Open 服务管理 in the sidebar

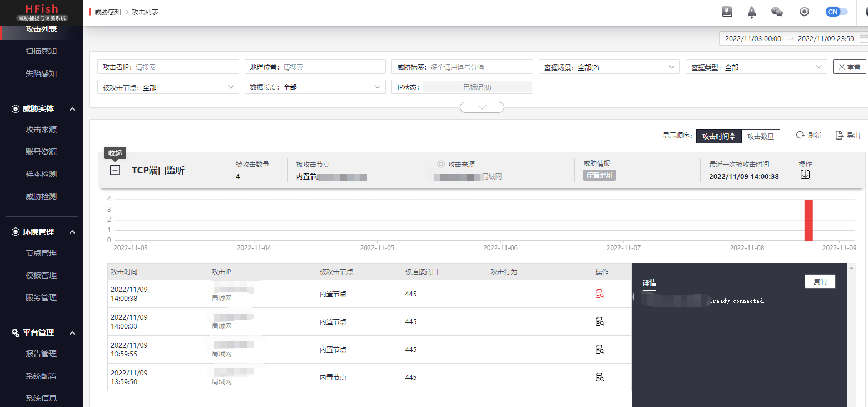(41, 297)
